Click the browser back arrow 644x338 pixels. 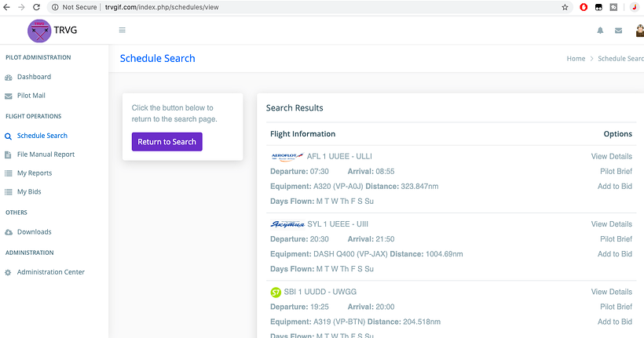coord(6,7)
